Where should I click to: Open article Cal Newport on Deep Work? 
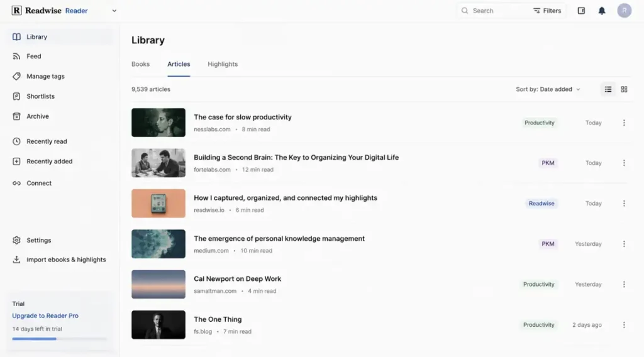pos(237,279)
